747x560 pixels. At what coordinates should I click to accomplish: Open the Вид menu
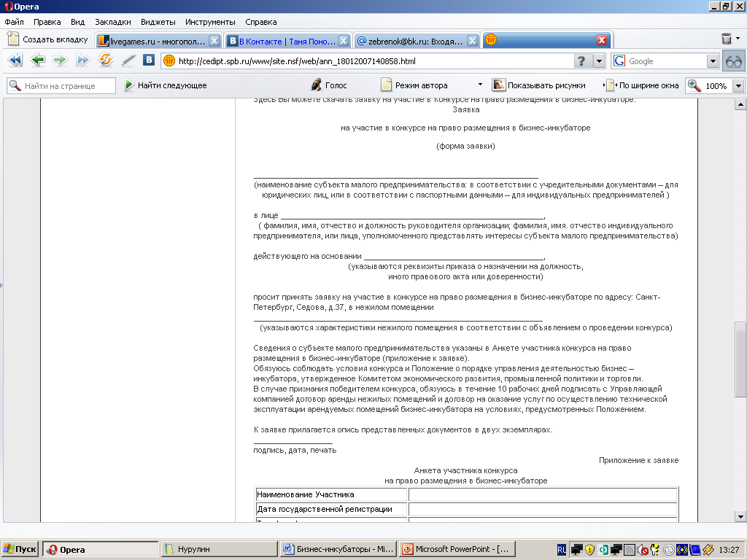[77, 22]
